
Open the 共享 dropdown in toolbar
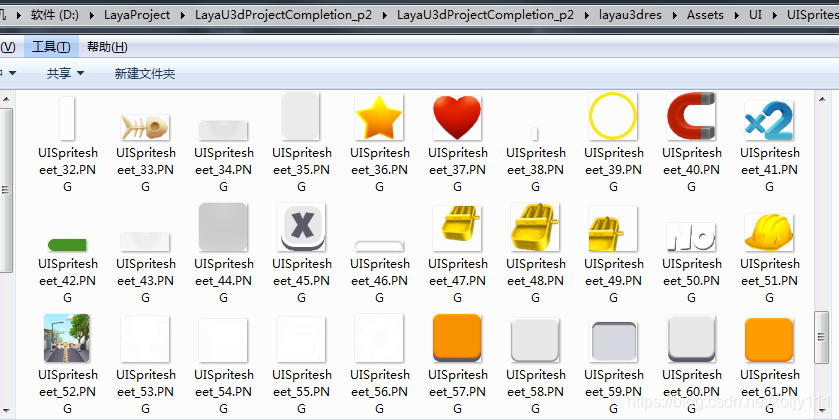pyautogui.click(x=65, y=73)
